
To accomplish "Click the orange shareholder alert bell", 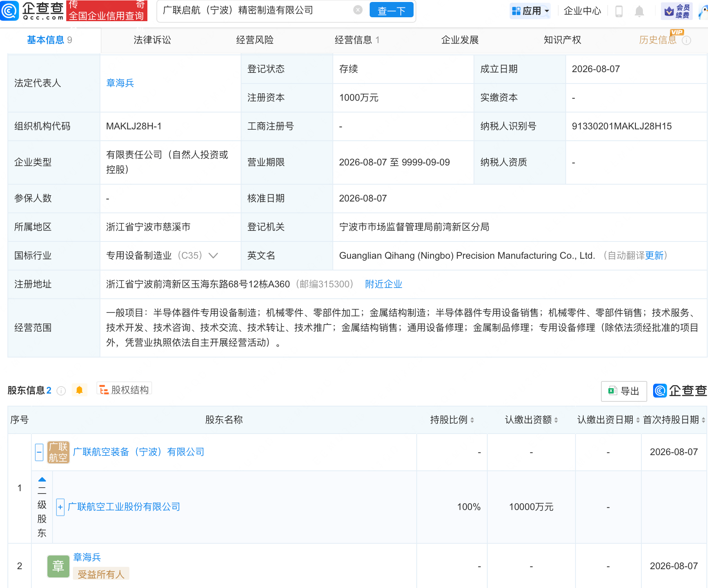I will point(79,390).
